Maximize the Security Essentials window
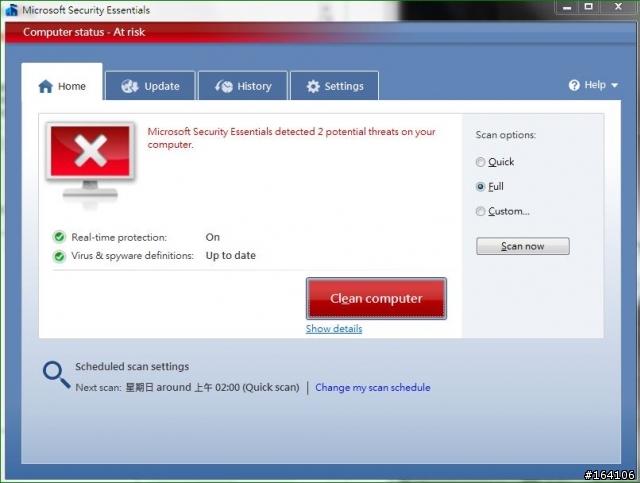 pyautogui.click(x=589, y=7)
